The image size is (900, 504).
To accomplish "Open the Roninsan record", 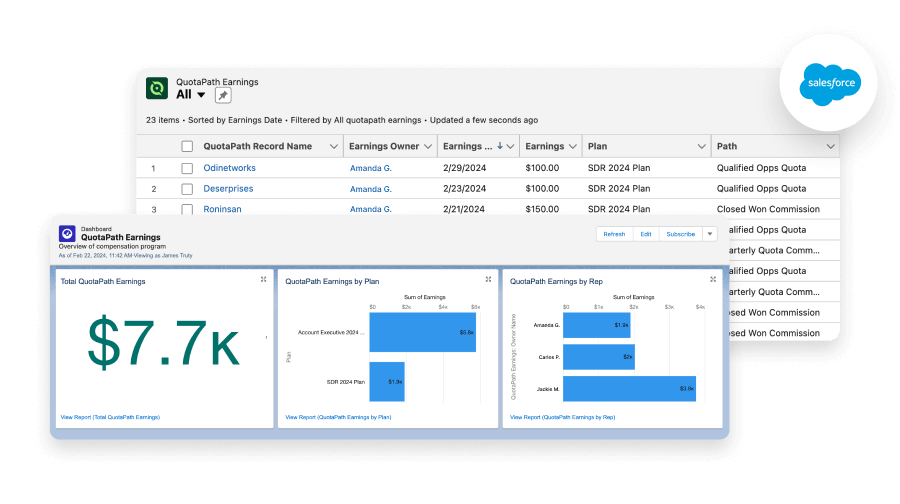I will coord(222,210).
